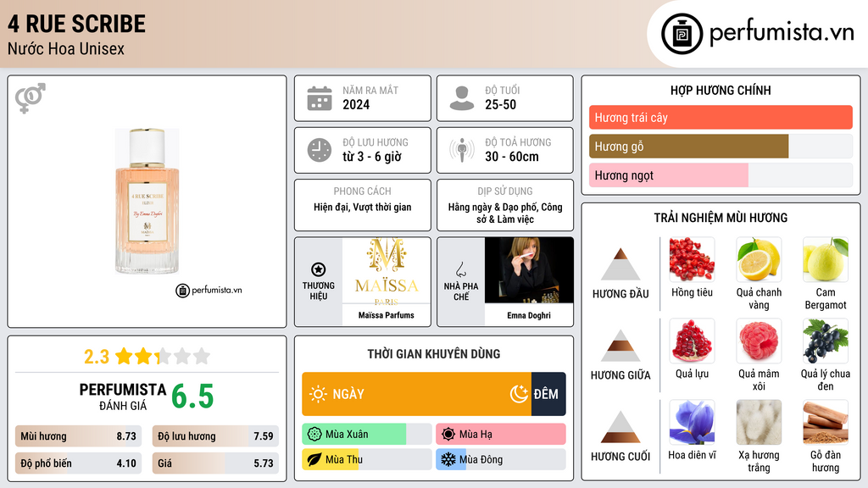The image size is (868, 488).
Task: Click the Độ lưu hương 7.59 score bar
Action: pos(215,436)
